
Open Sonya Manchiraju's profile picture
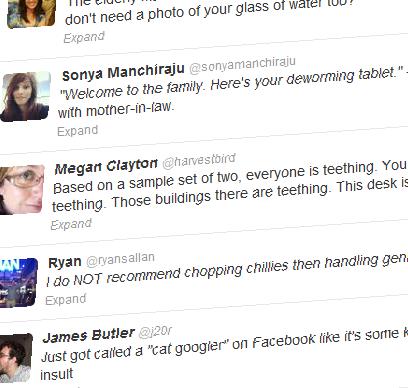pos(26,97)
